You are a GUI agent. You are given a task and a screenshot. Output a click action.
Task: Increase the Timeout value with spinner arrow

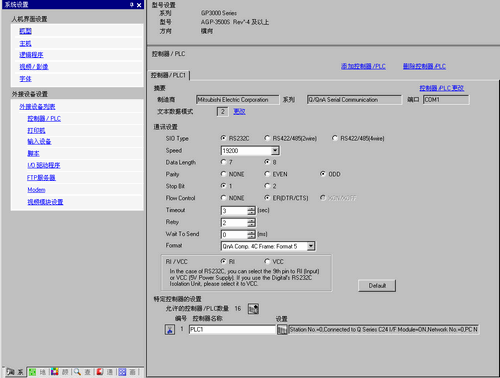251,209
